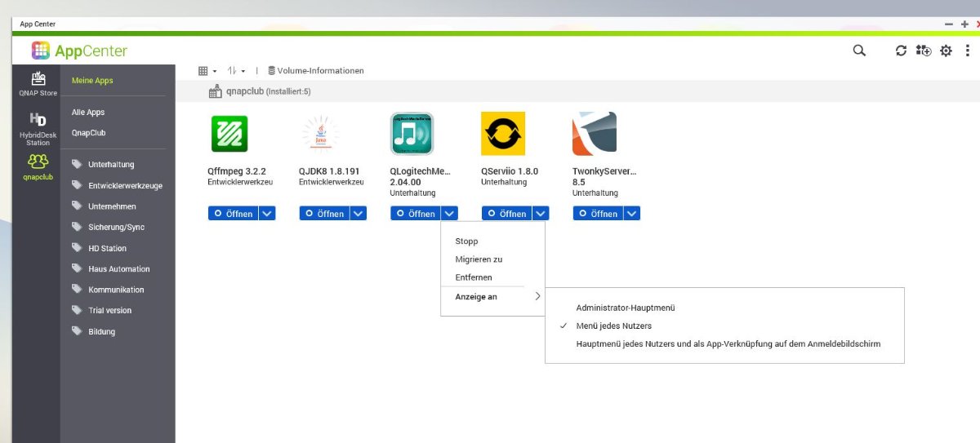
Task: Expand the view mode grid dropdown
Action: pos(207,71)
